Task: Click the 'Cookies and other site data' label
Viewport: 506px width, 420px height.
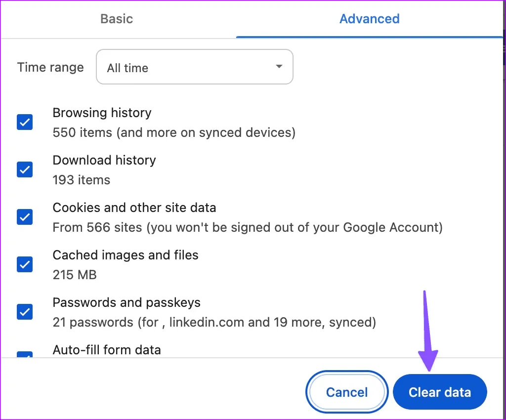Action: coord(134,208)
